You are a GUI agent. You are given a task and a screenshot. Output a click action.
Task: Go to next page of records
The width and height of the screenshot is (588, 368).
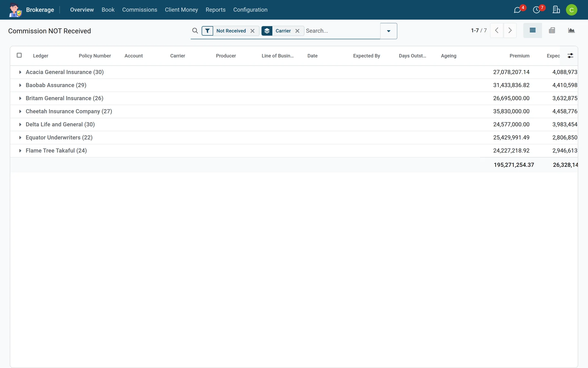point(510,30)
